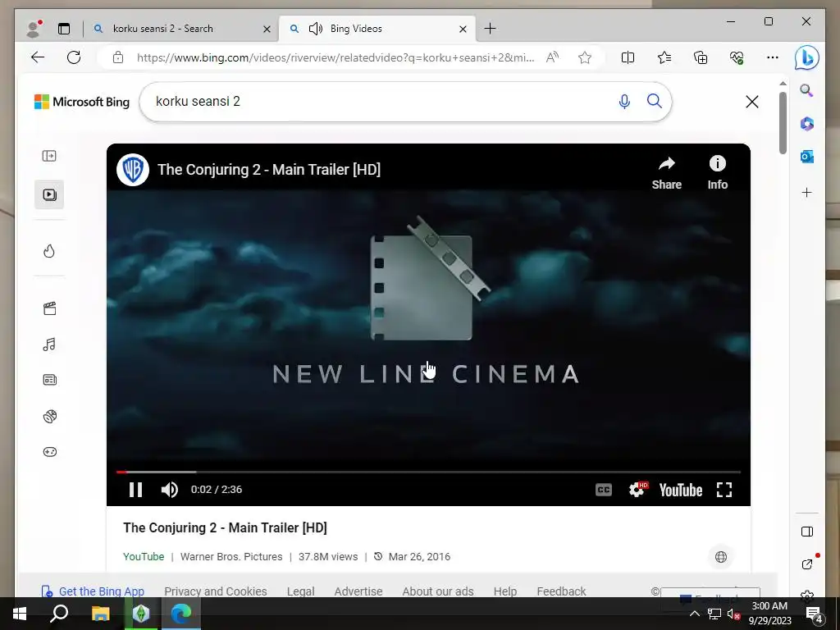Pause the Conjuring 2 trailer
Screen dimensions: 840x630
click(x=135, y=490)
